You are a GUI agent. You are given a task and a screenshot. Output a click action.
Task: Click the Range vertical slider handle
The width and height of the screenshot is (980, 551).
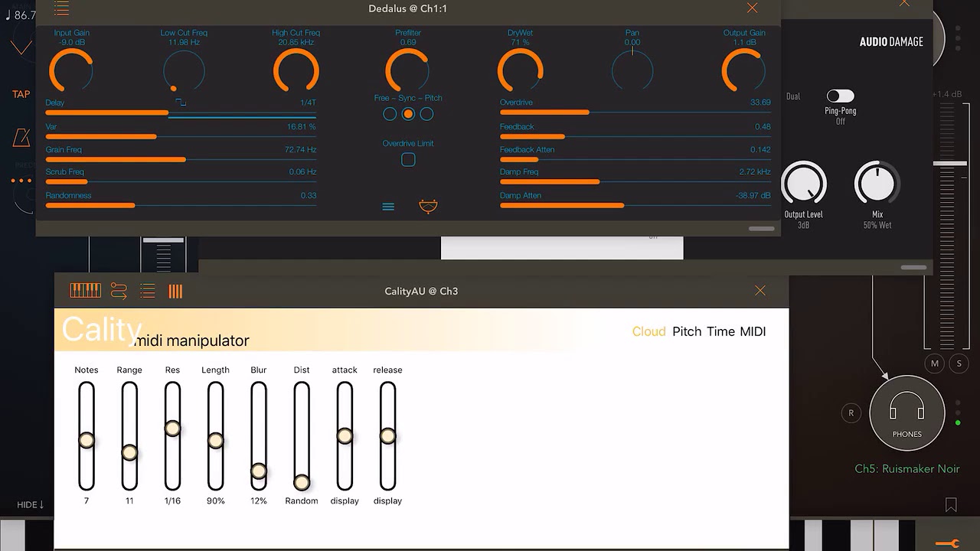129,452
